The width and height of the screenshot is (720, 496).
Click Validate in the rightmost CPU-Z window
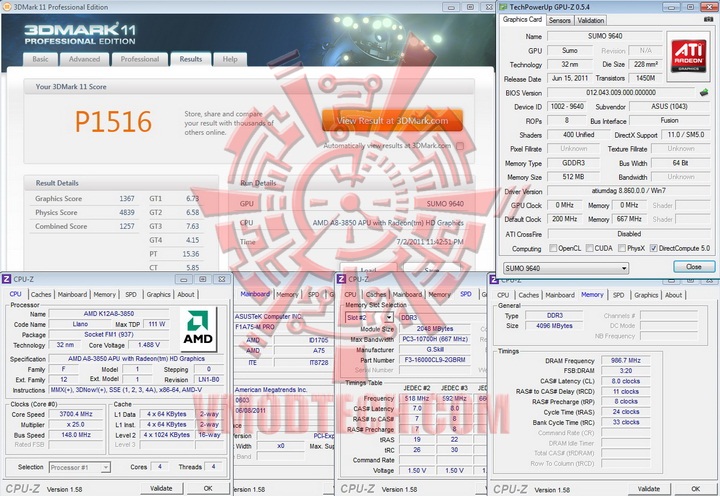coord(649,489)
